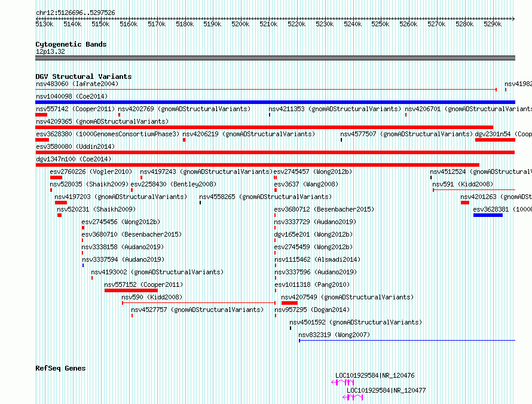Open the nsv4527757 gnomAD variant label
Screen dimensions: 532x404
tap(197, 310)
